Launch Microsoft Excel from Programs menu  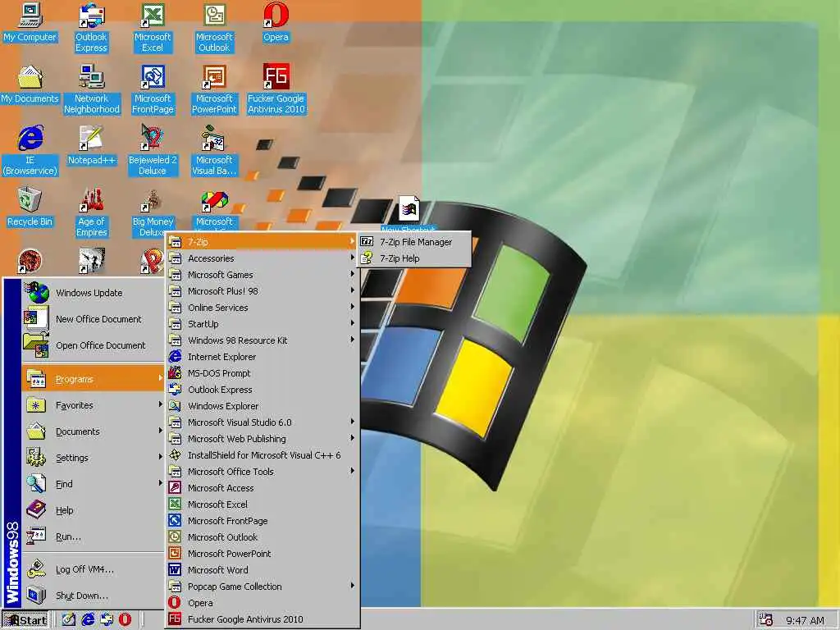tap(262, 504)
